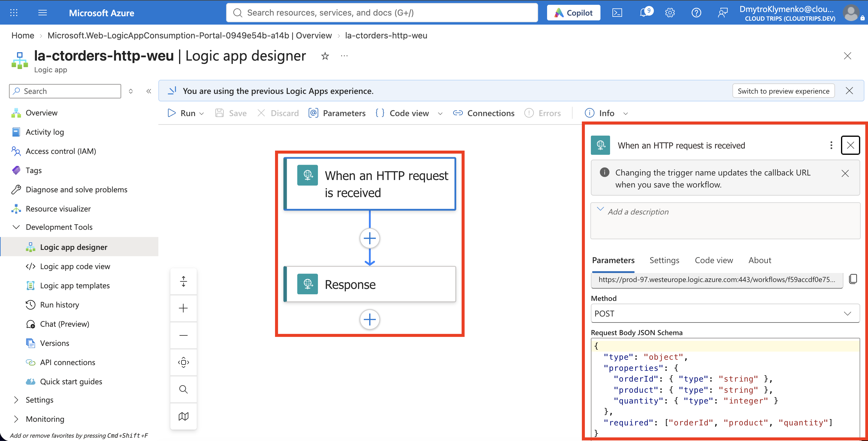This screenshot has width=868, height=441.
Task: Open the Azure apps grid launcher
Action: 14,13
